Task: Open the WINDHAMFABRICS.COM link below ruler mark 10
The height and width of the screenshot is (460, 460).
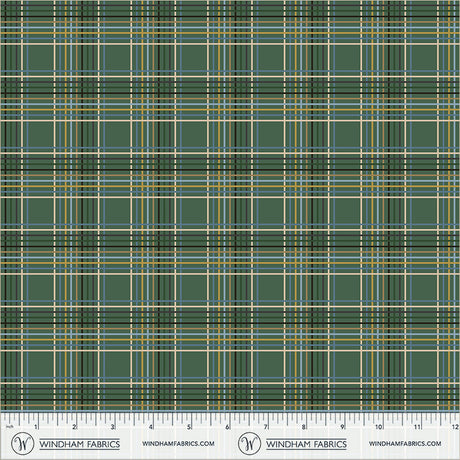Action: [x=405, y=444]
